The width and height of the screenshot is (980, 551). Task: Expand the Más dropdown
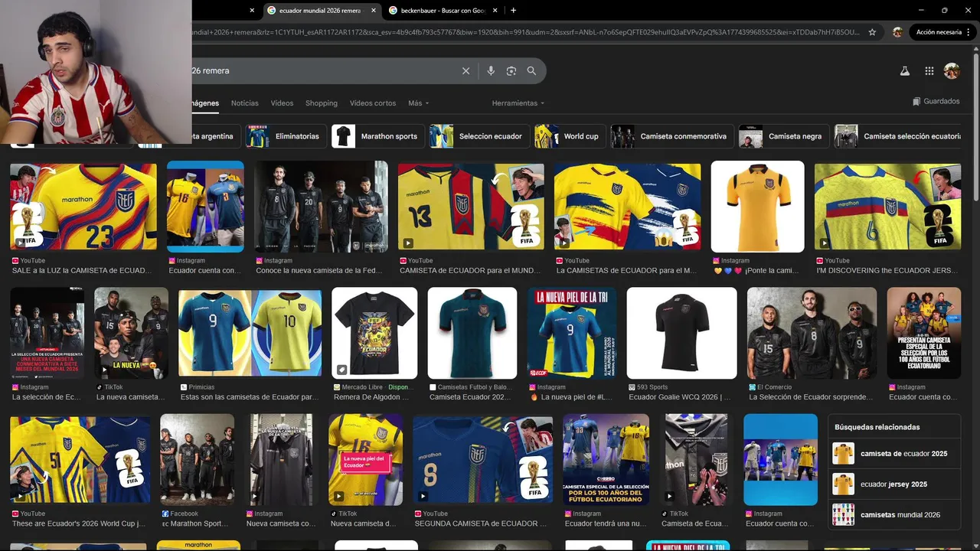[418, 103]
